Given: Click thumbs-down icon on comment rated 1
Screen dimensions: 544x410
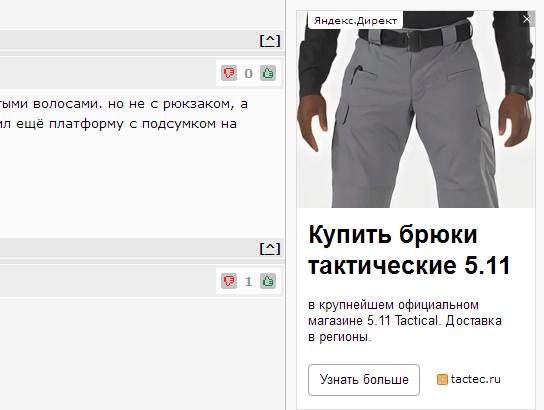Looking at the screenshot, I should [229, 281].
